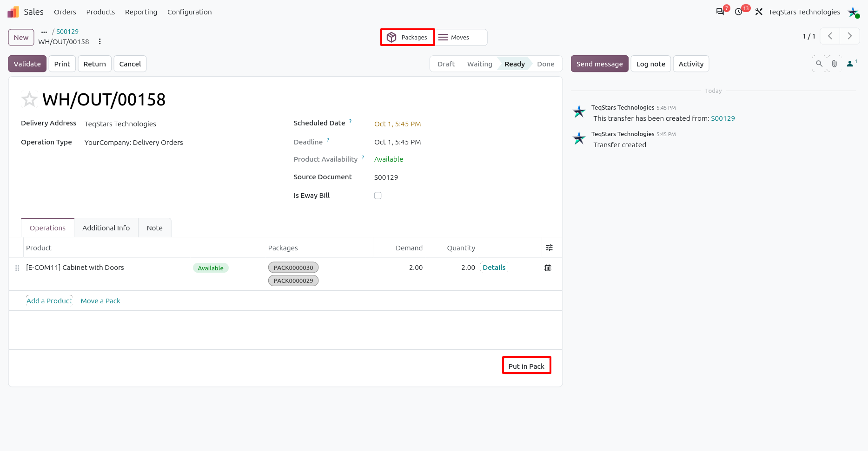This screenshot has height=451, width=868.
Task: Click the New button
Action: (21, 37)
